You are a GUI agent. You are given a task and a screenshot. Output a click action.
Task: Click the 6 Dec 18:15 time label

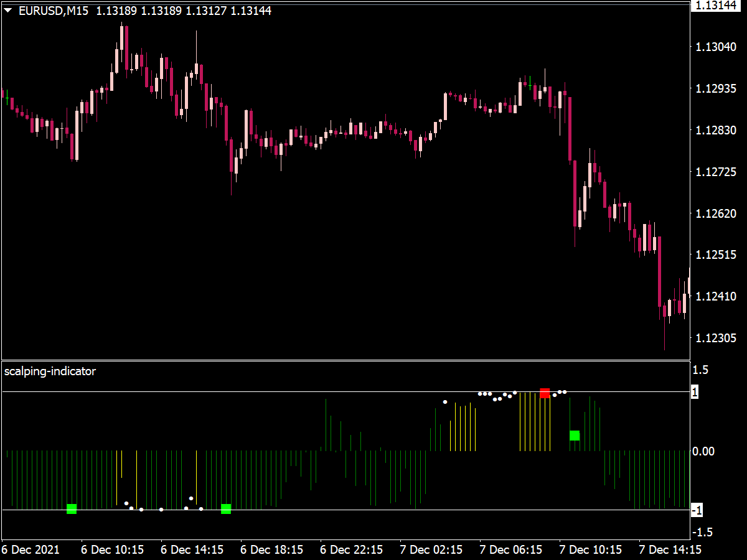tap(272, 550)
